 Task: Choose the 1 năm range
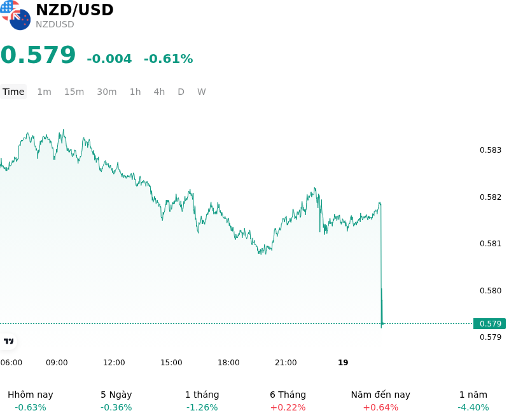tap(473, 401)
